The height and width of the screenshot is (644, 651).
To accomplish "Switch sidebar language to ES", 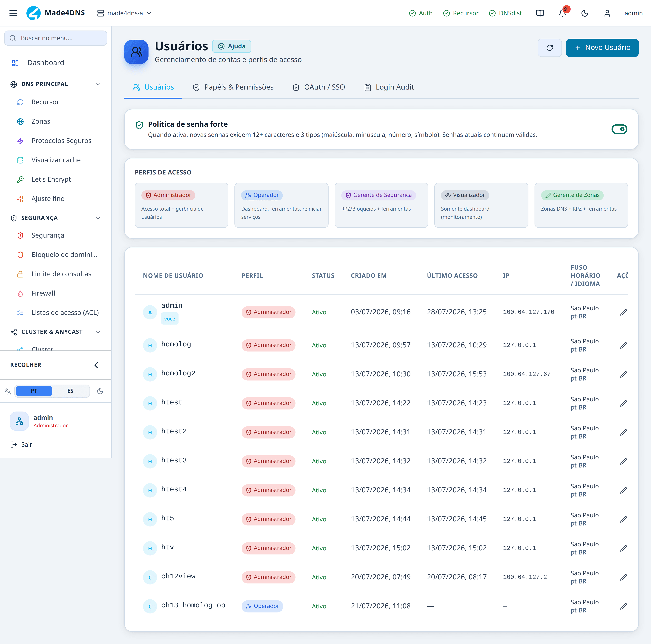I will point(70,391).
